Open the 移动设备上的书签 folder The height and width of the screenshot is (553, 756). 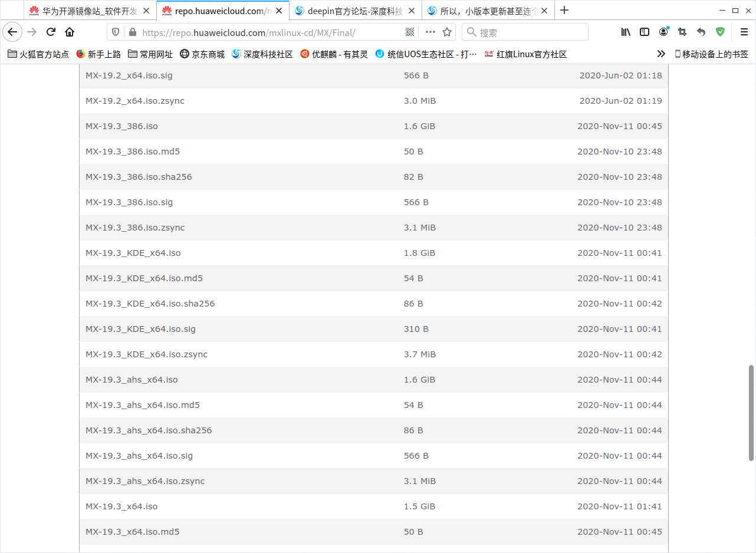[x=711, y=54]
